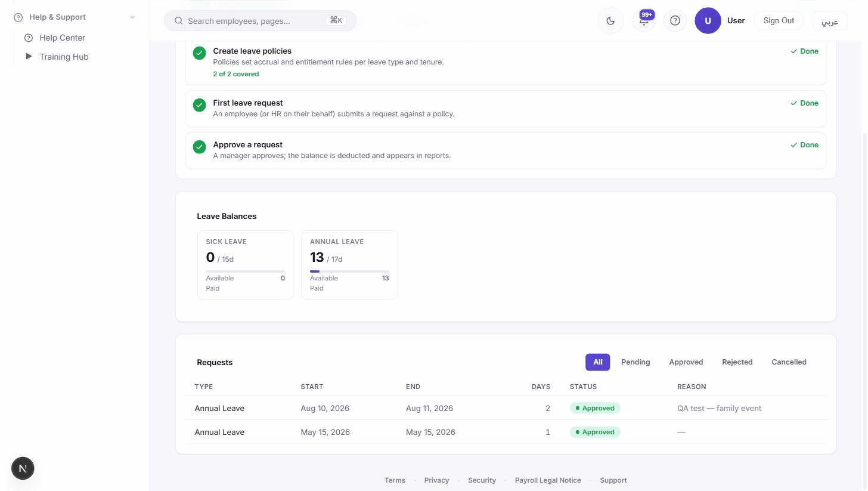Image resolution: width=868 pixels, height=491 pixels.
Task: Filter requests by Rejected
Action: (737, 362)
